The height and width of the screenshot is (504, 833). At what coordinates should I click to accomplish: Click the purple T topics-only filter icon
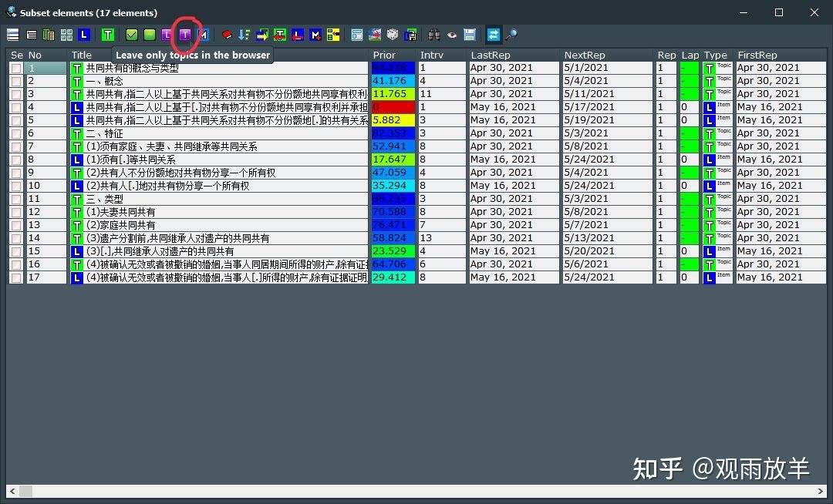(184, 35)
